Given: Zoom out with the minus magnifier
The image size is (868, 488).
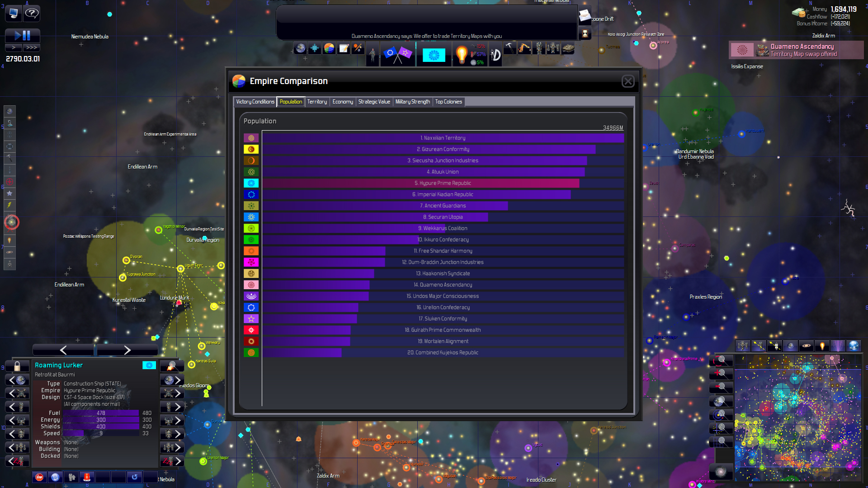Looking at the screenshot, I should pos(721,388).
